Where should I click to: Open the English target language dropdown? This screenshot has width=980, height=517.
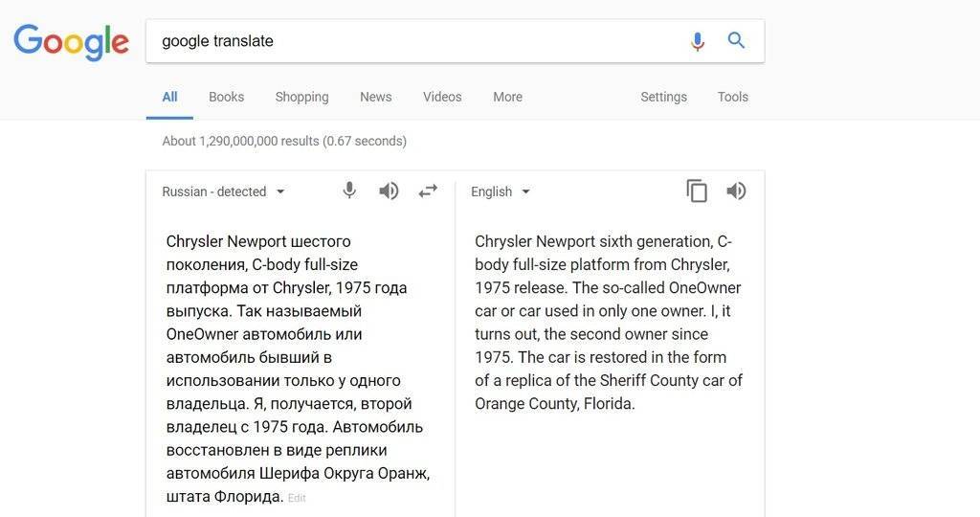pyautogui.click(x=501, y=191)
